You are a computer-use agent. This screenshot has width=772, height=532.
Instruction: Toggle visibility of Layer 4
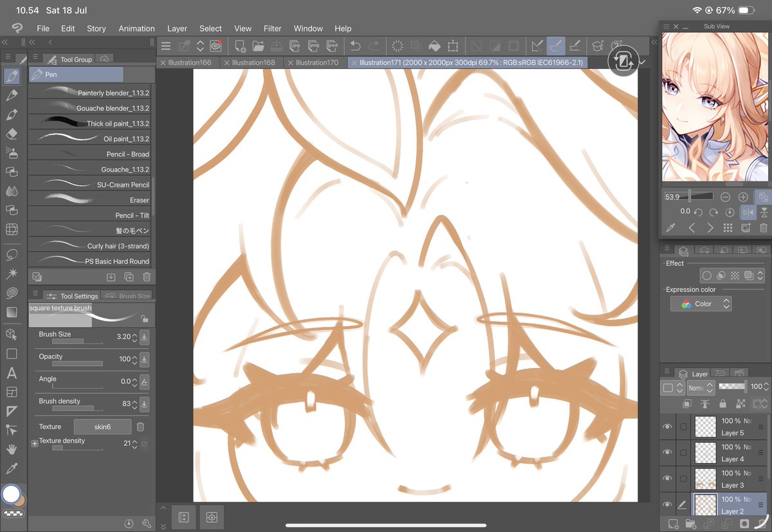667,453
